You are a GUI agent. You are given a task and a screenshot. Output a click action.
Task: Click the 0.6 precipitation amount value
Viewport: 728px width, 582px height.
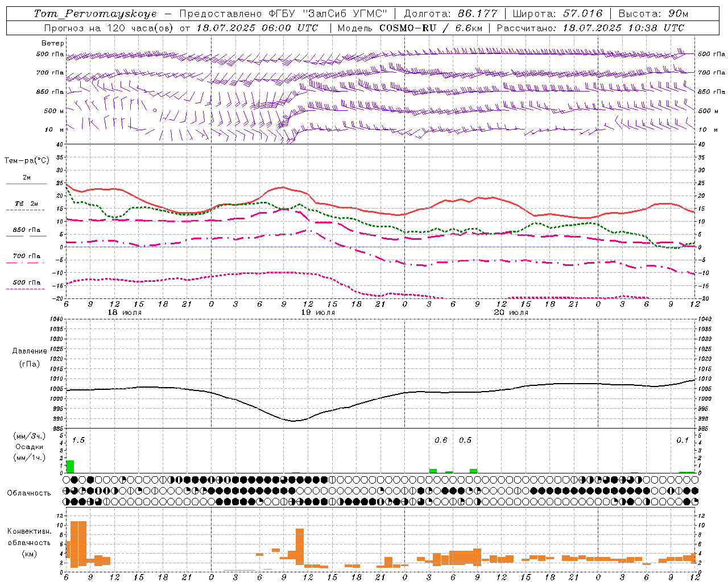[441, 440]
